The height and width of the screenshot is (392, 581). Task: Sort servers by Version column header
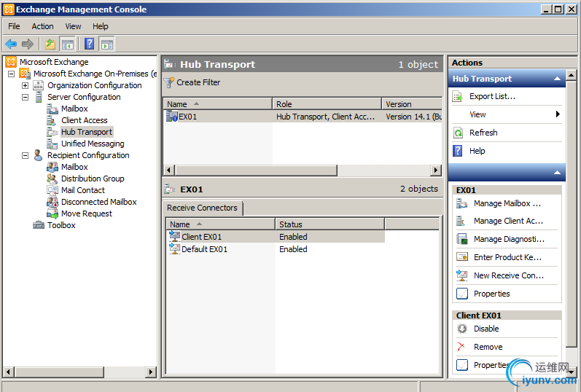click(412, 104)
